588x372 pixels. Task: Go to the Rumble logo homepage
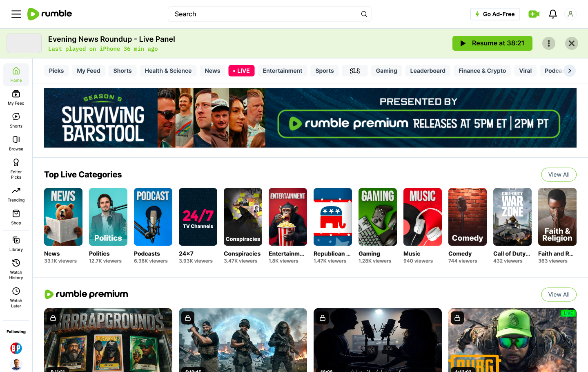pos(49,14)
